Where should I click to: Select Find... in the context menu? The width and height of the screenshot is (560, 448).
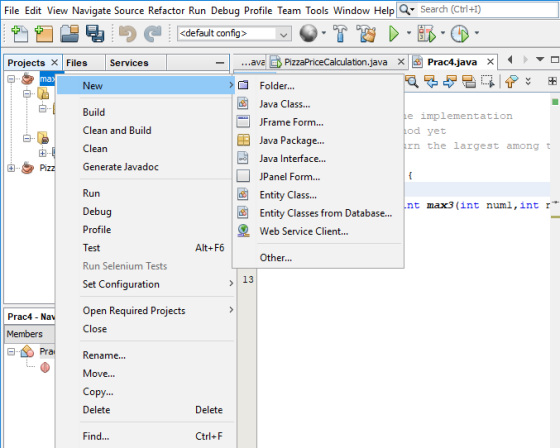coord(146,436)
